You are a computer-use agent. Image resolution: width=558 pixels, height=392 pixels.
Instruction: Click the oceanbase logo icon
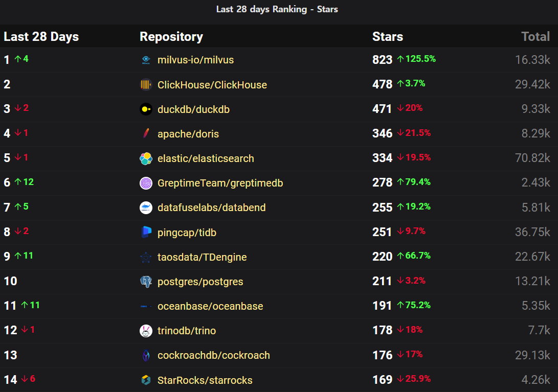point(146,306)
